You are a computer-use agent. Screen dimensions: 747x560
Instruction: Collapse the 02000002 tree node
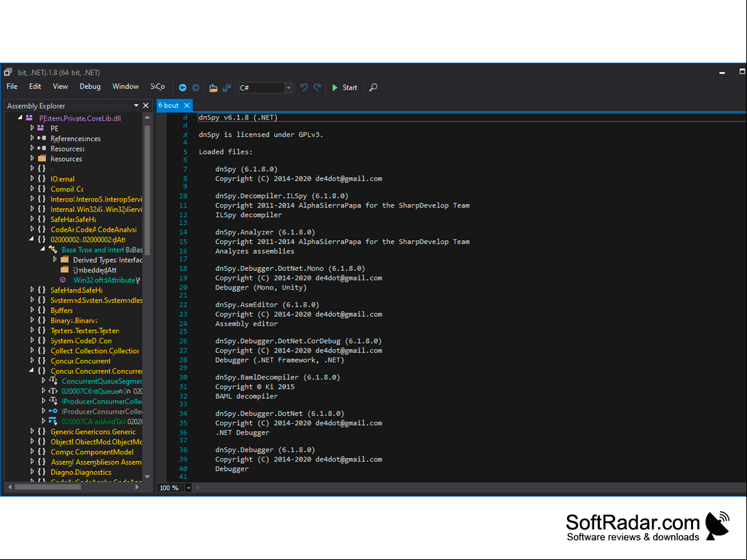[31, 239]
